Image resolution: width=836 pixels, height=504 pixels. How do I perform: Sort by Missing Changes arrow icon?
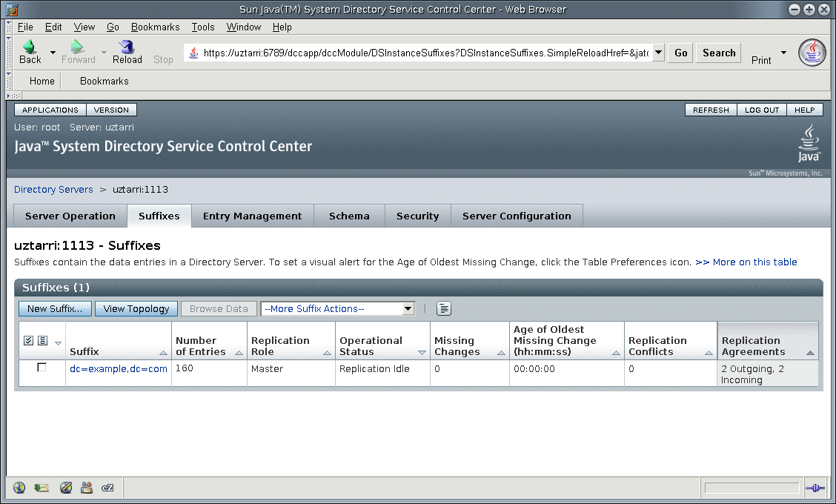[501, 353]
